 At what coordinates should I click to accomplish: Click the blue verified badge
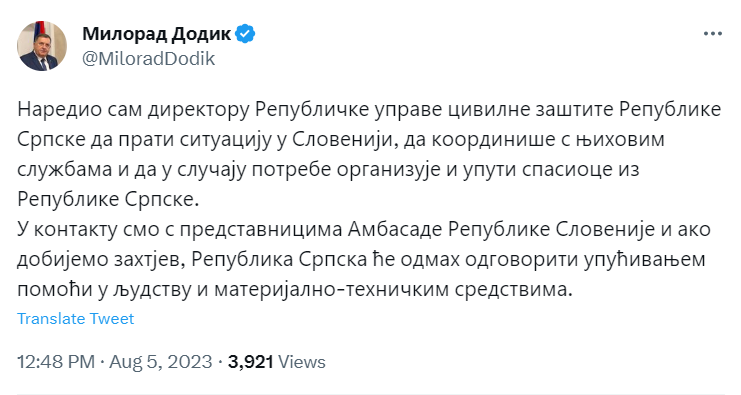point(246,34)
